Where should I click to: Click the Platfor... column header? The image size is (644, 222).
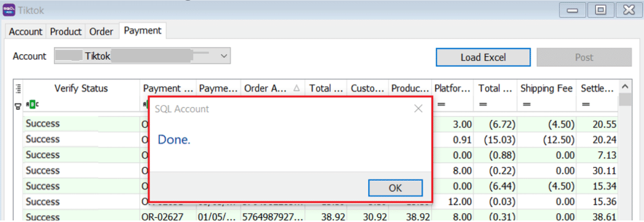pyautogui.click(x=453, y=88)
